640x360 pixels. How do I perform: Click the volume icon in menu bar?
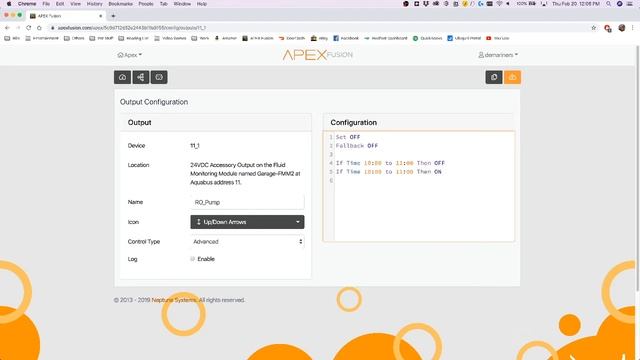508,4
